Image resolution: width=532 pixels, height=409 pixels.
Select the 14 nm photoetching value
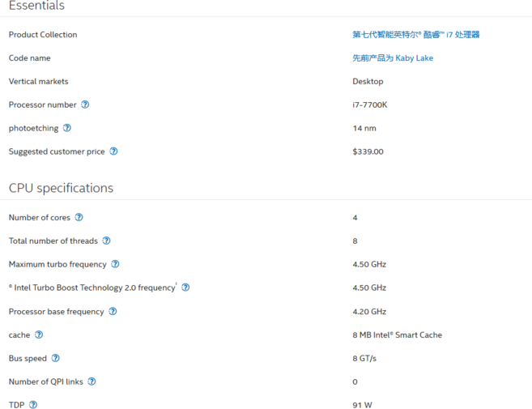364,128
